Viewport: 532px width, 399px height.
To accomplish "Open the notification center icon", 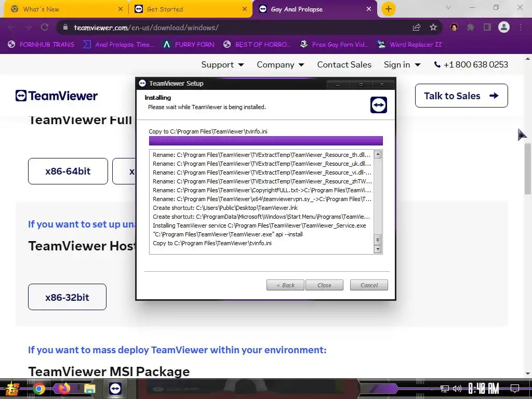I will tap(515, 389).
